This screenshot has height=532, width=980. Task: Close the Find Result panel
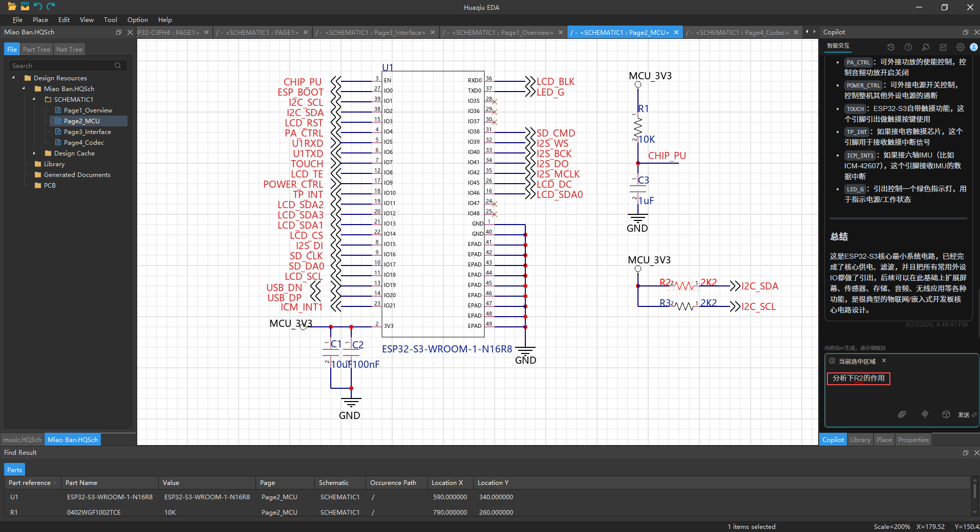[976, 453]
